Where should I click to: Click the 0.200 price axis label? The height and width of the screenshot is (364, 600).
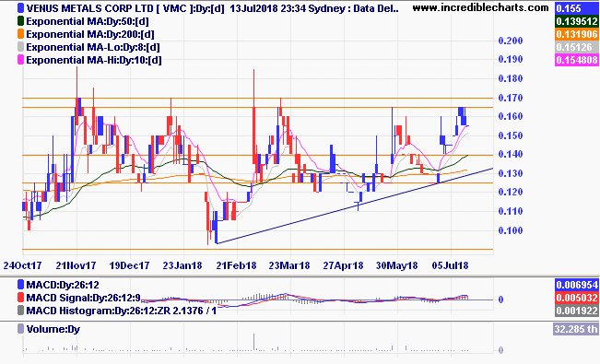511,41
